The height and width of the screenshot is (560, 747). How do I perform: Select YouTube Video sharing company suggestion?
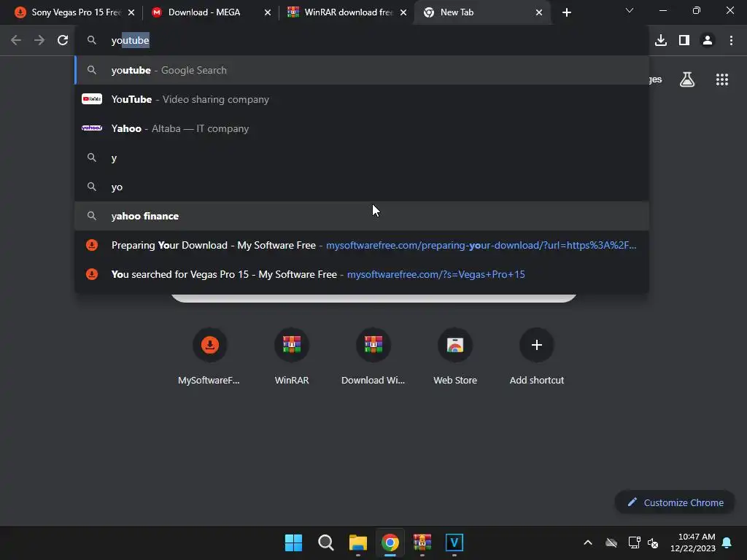pos(362,99)
